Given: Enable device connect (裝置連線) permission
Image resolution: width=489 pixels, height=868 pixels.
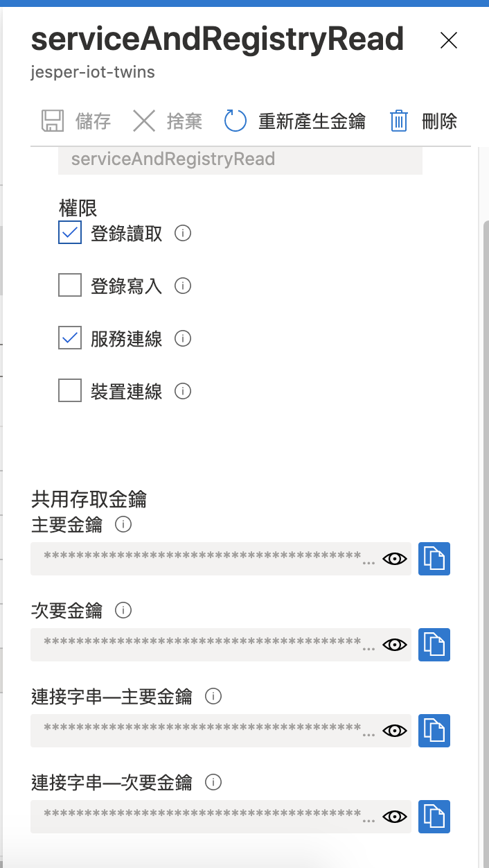Looking at the screenshot, I should [x=70, y=391].
